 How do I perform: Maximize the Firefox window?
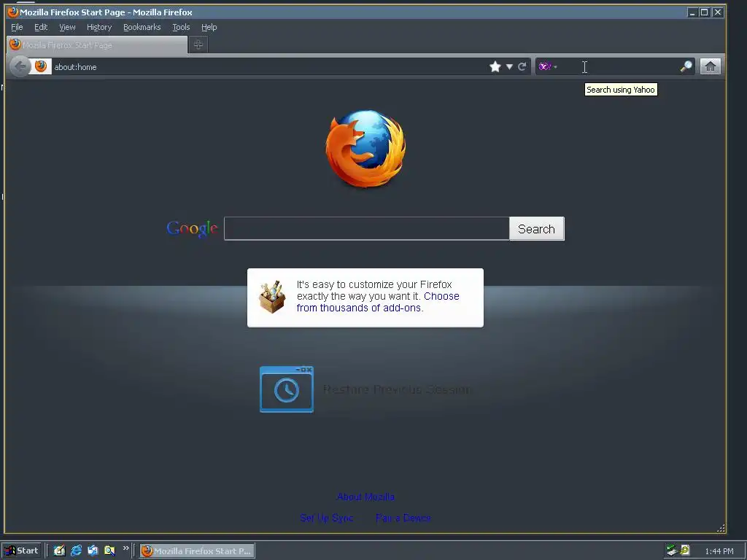tap(704, 12)
